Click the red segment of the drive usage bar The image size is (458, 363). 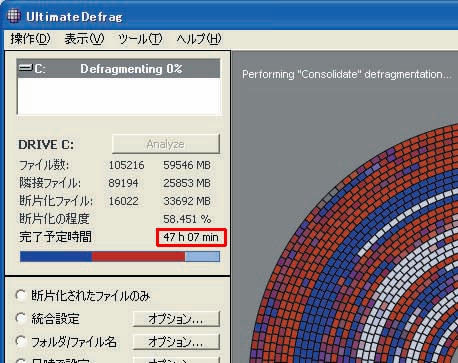138,256
